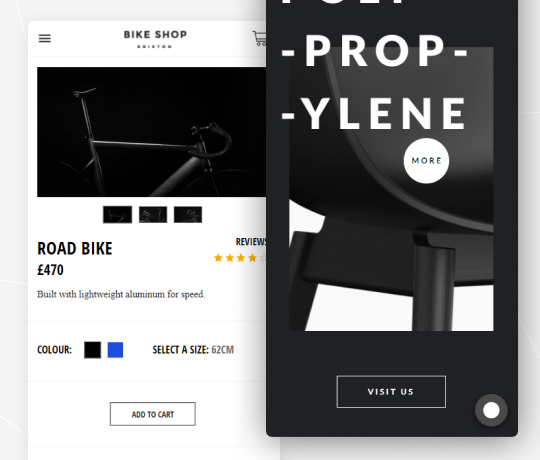Select the blue colour swatch
The height and width of the screenshot is (460, 540).
115,350
